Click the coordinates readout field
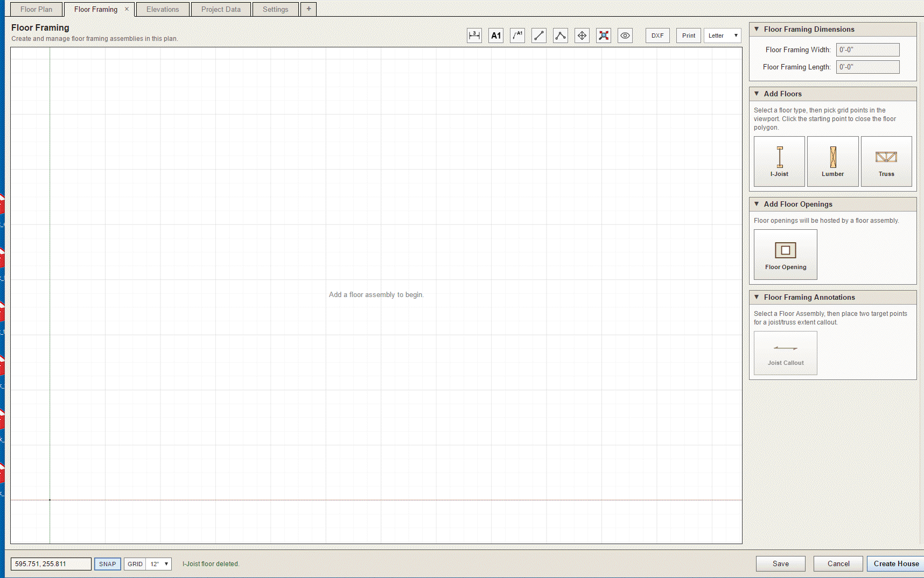Screen dimensions: 924x578 [51, 564]
